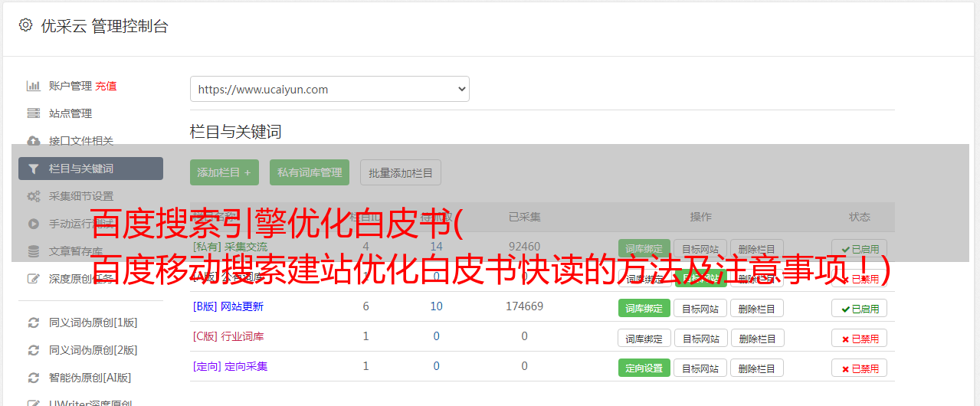Screen dimensions: 980x406
Task: Click the 优采云 管理控制台 title
Action: tap(104, 26)
